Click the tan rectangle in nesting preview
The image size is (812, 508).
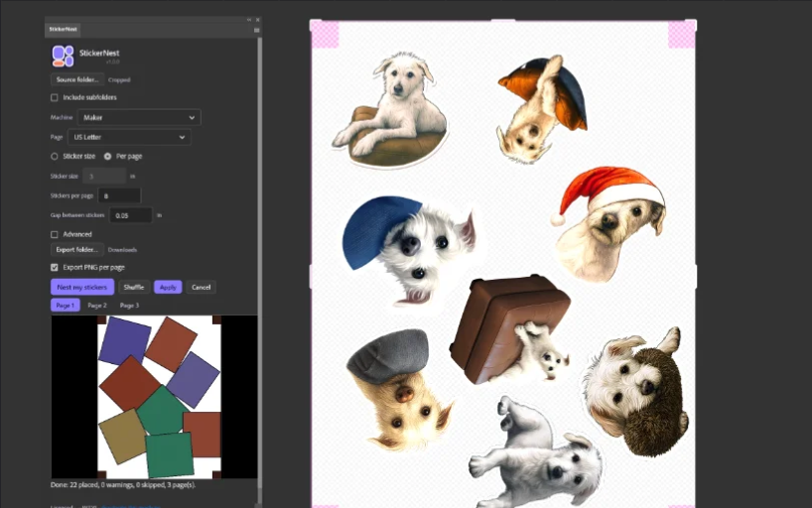point(121,436)
